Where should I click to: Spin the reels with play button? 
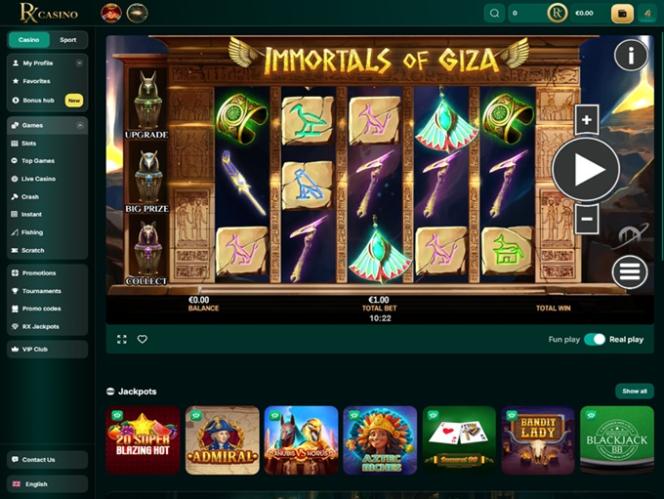pos(587,169)
